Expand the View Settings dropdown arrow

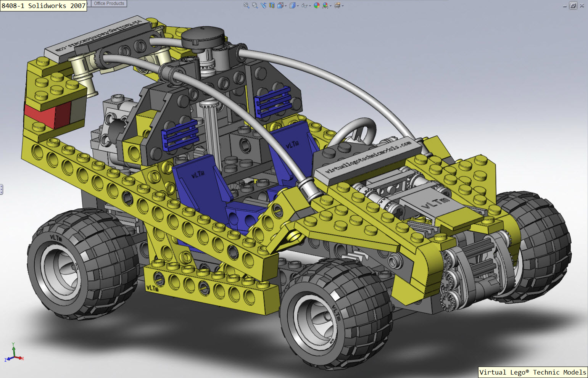[x=343, y=6]
